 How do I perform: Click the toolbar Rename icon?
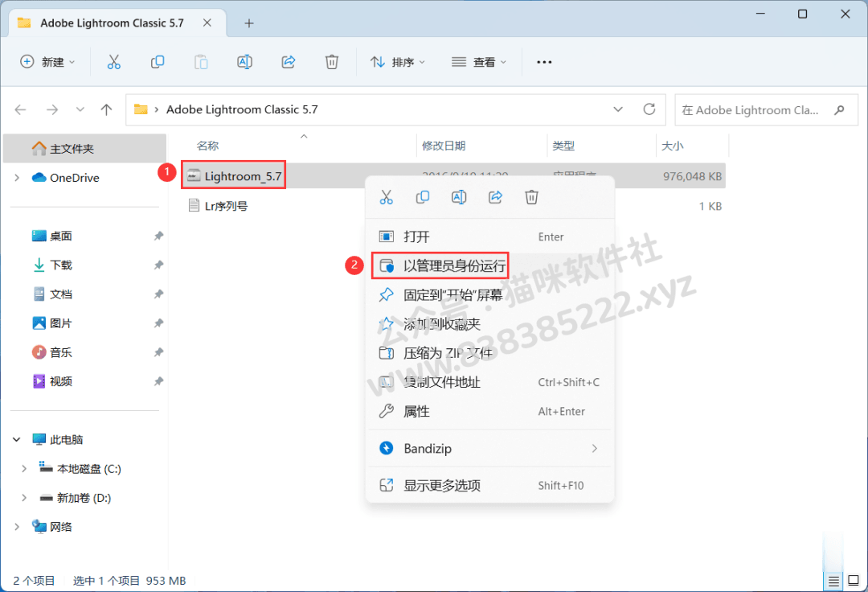click(244, 62)
